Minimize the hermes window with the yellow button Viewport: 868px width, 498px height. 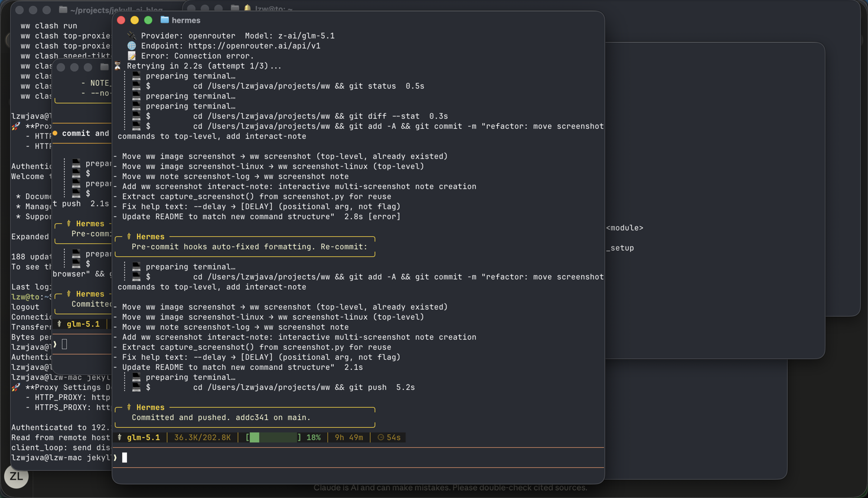135,20
